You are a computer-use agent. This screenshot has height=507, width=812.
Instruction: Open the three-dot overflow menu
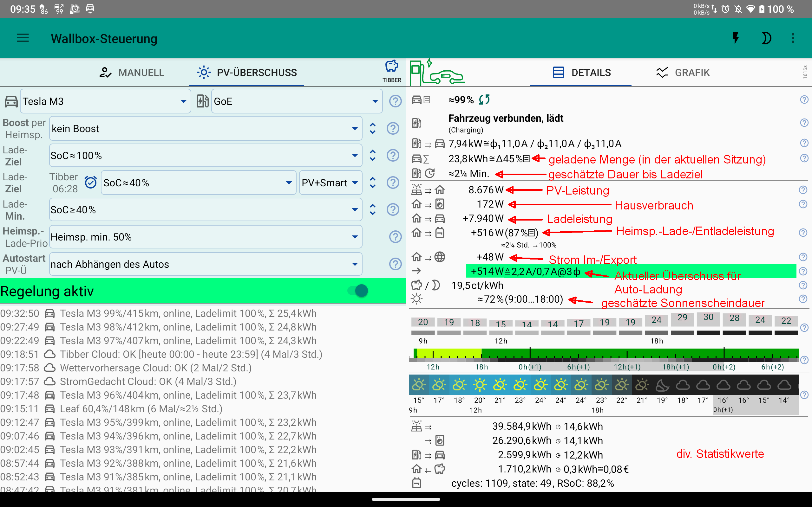(x=793, y=38)
